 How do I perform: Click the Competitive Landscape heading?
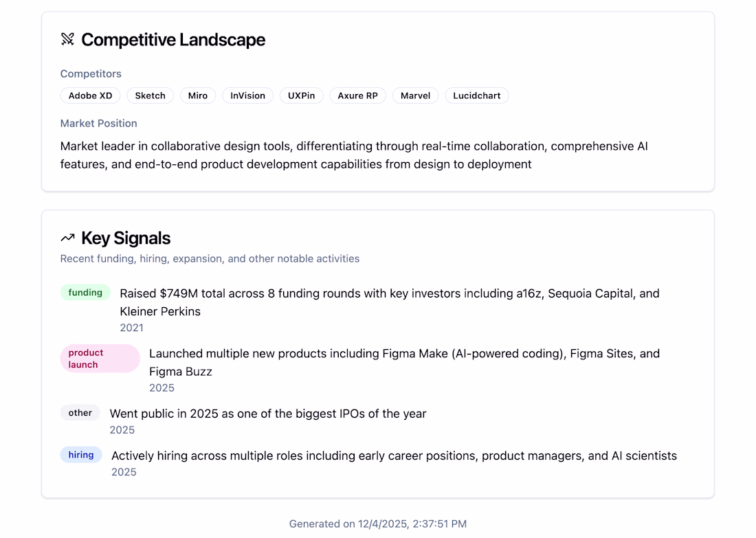[x=173, y=40]
